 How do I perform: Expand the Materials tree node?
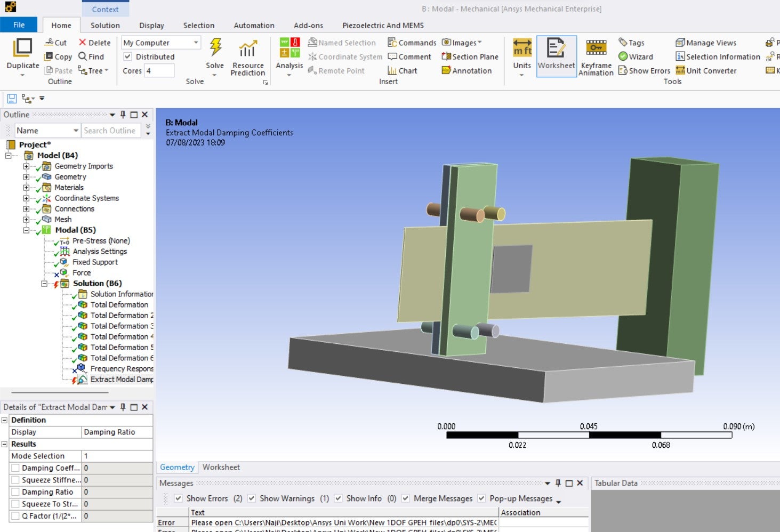(26, 188)
